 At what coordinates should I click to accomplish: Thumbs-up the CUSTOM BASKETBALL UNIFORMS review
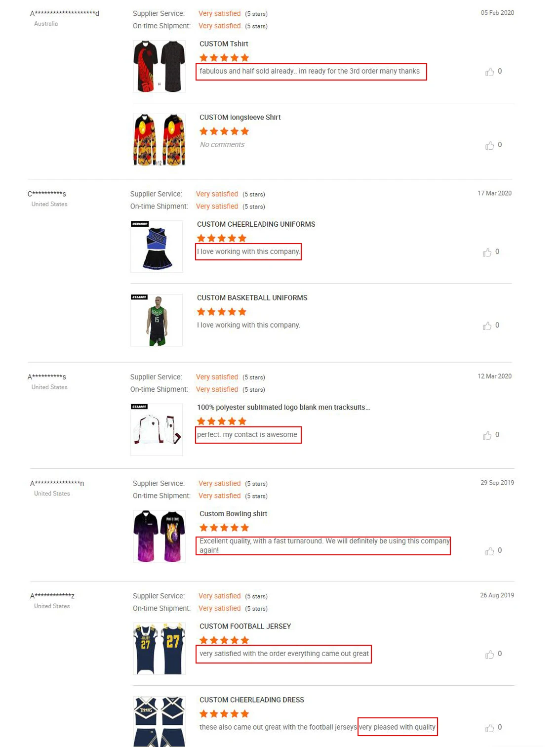[487, 326]
